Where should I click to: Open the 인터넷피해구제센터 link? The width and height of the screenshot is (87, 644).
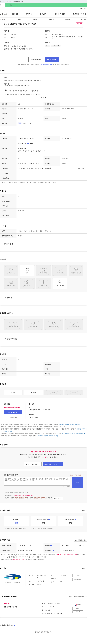[x=23, y=495]
